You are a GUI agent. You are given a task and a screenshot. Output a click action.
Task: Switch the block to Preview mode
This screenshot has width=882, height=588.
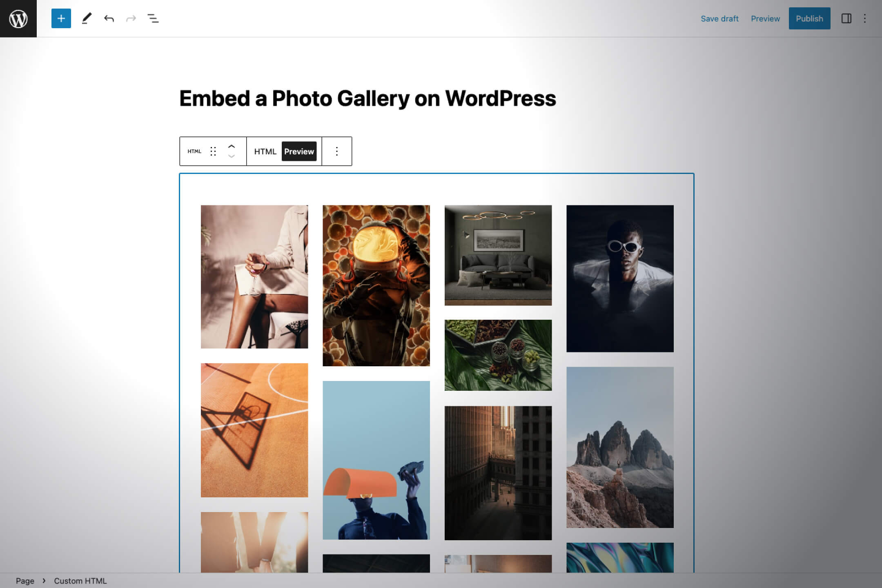pos(299,151)
